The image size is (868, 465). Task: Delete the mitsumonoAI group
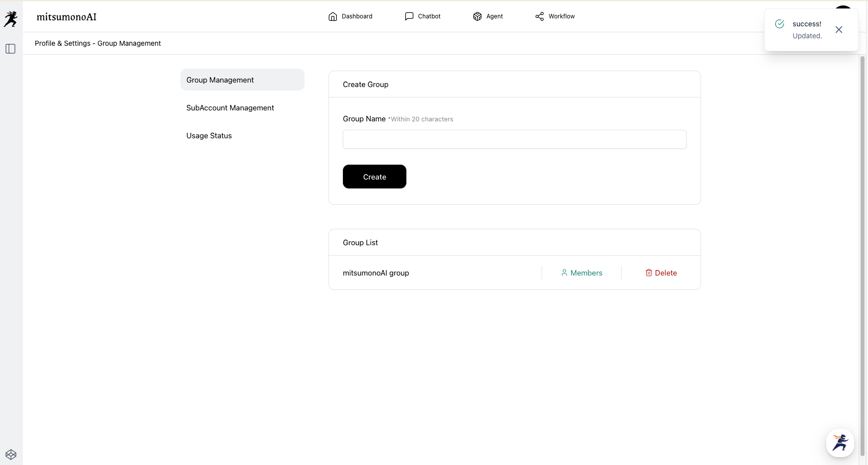click(x=665, y=273)
